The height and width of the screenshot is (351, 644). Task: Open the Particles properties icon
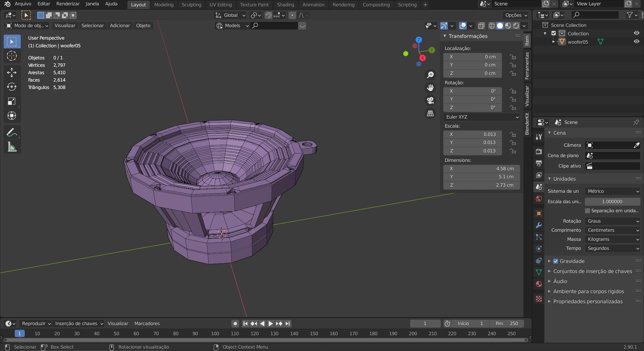pos(539,237)
